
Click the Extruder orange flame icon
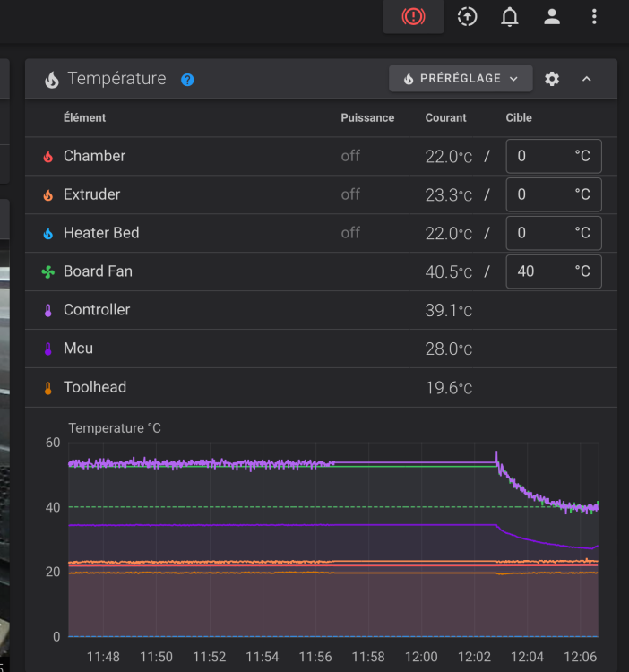tap(48, 195)
